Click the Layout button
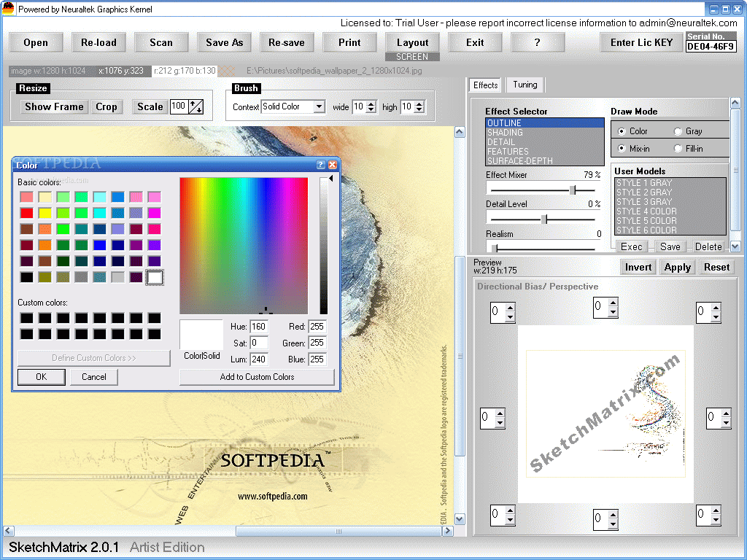The height and width of the screenshot is (560, 747). tap(412, 43)
